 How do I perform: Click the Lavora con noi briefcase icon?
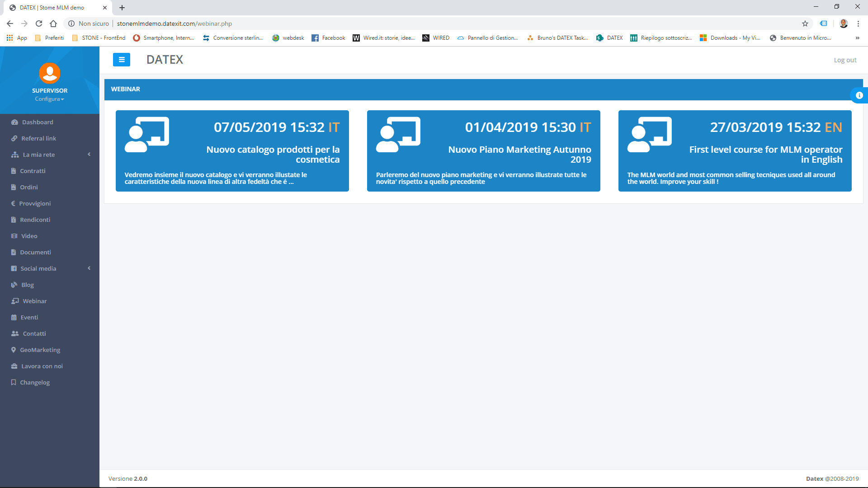click(x=14, y=366)
